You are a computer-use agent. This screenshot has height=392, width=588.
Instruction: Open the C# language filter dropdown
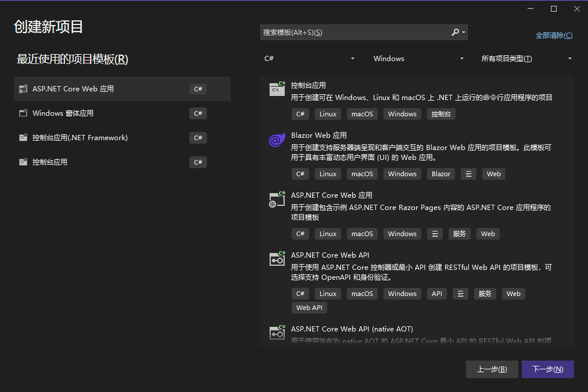pos(309,59)
